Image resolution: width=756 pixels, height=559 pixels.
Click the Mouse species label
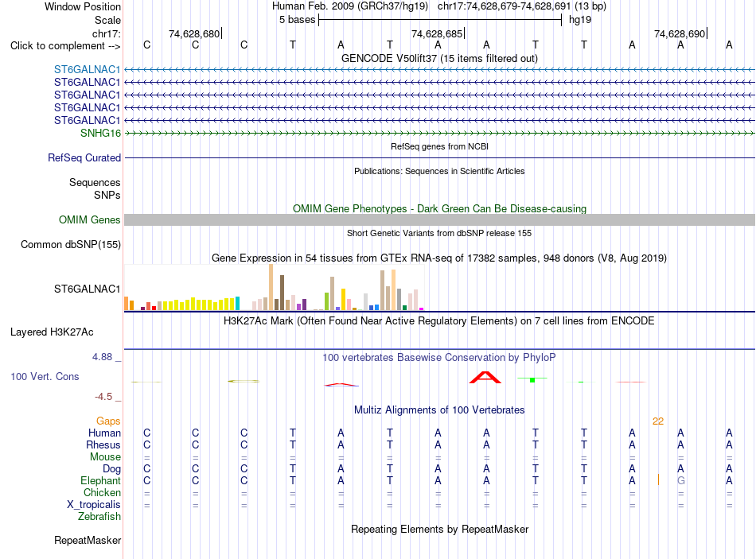[x=105, y=457]
